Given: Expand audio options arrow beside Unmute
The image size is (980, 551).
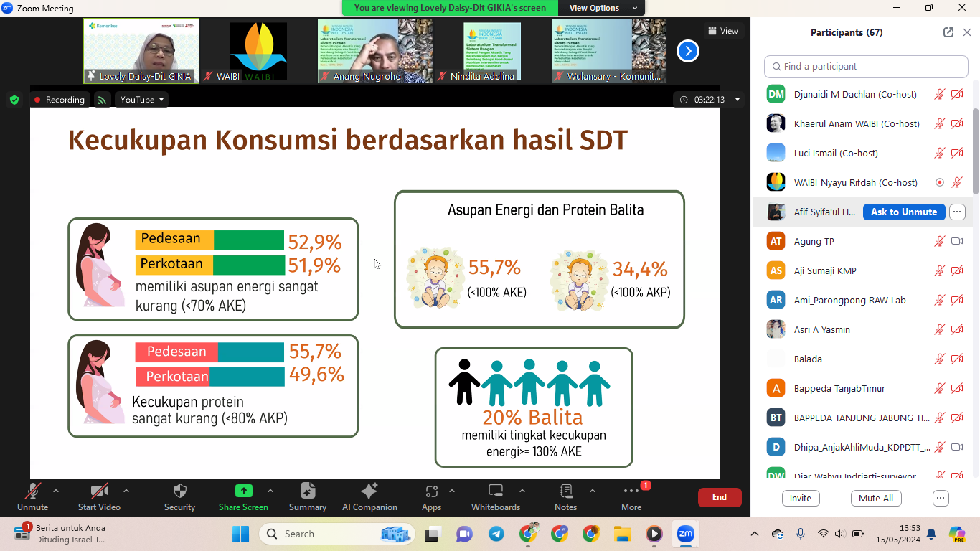Looking at the screenshot, I should click(56, 491).
